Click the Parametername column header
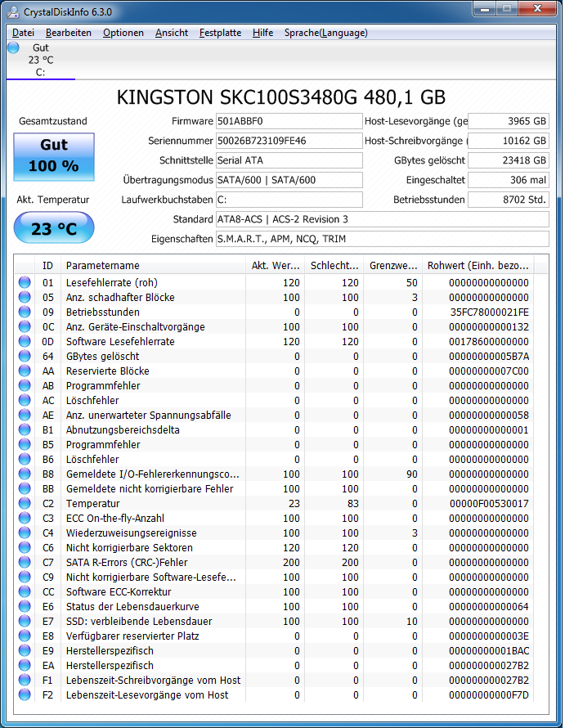 tap(153, 266)
